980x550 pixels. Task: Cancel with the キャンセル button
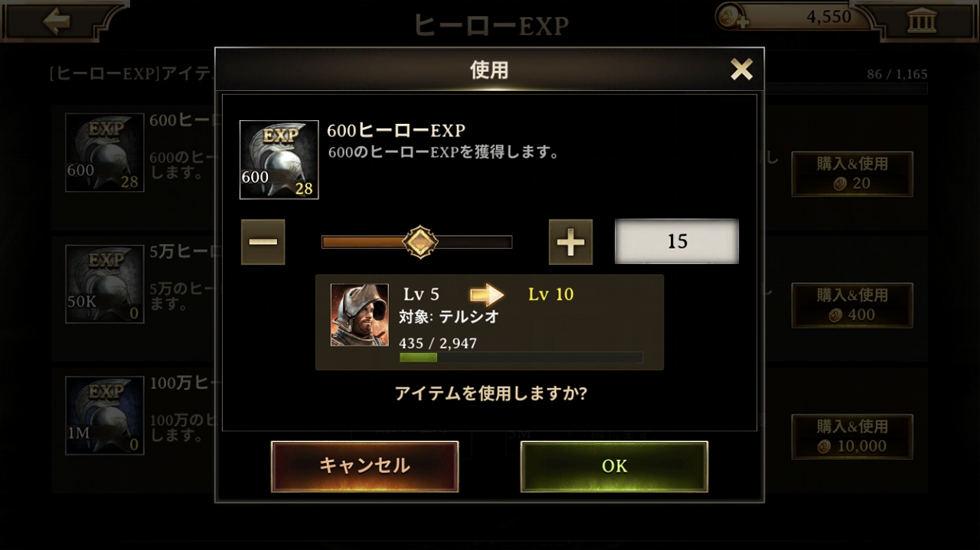(364, 466)
